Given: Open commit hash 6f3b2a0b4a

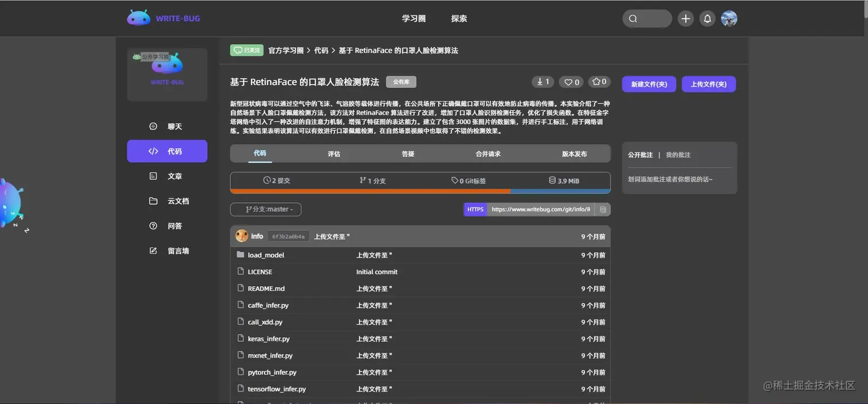Looking at the screenshot, I should [x=288, y=236].
